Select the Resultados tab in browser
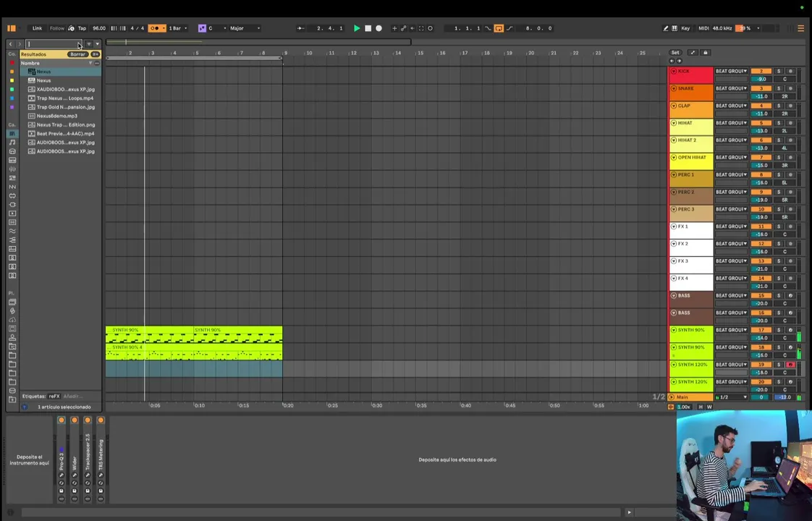The width and height of the screenshot is (812, 521). (34, 54)
